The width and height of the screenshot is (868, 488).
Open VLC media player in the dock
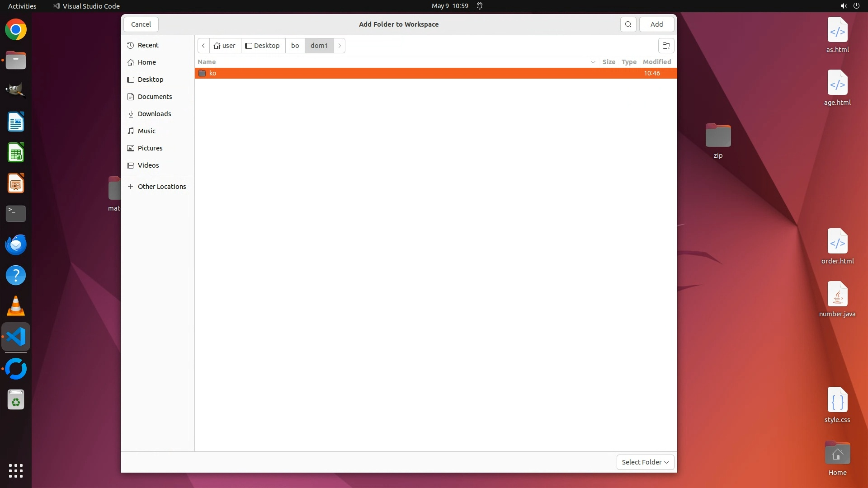coord(16,306)
